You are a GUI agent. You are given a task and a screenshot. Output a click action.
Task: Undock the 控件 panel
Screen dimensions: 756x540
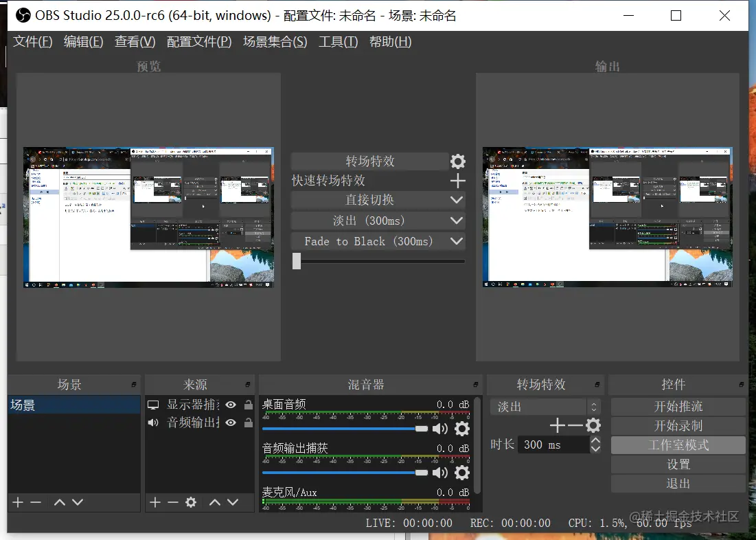click(741, 385)
